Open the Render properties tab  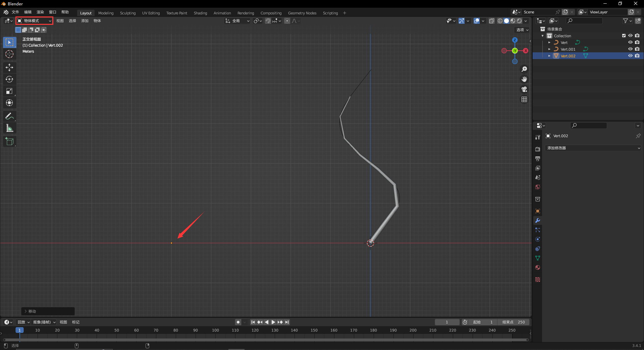coord(538,149)
